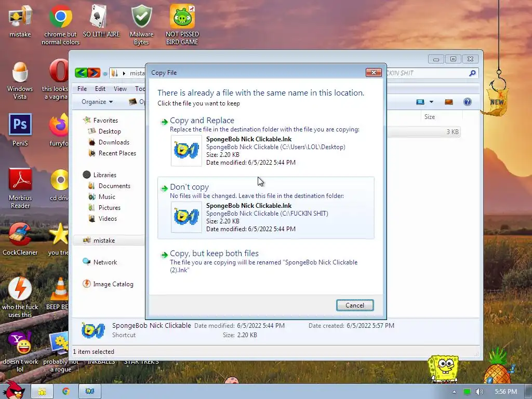
Task: Choose Copy, but keep both files
Action: click(x=266, y=262)
